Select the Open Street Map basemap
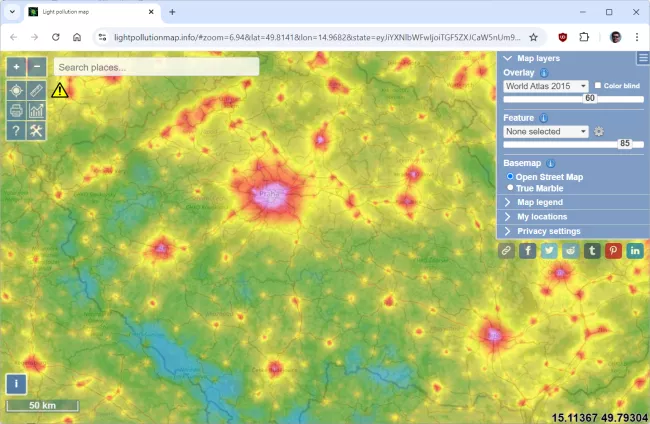 point(510,177)
